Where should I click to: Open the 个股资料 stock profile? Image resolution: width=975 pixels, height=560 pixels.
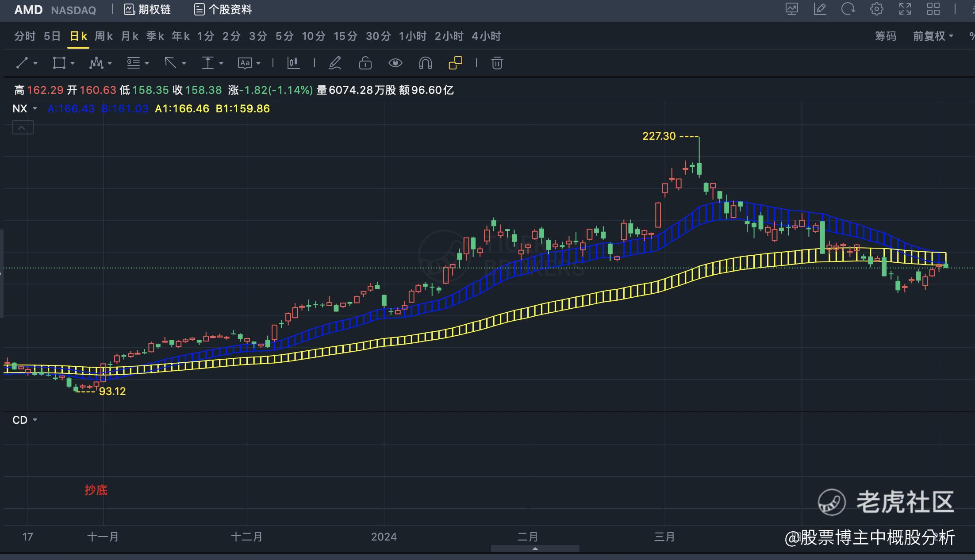pos(223,9)
